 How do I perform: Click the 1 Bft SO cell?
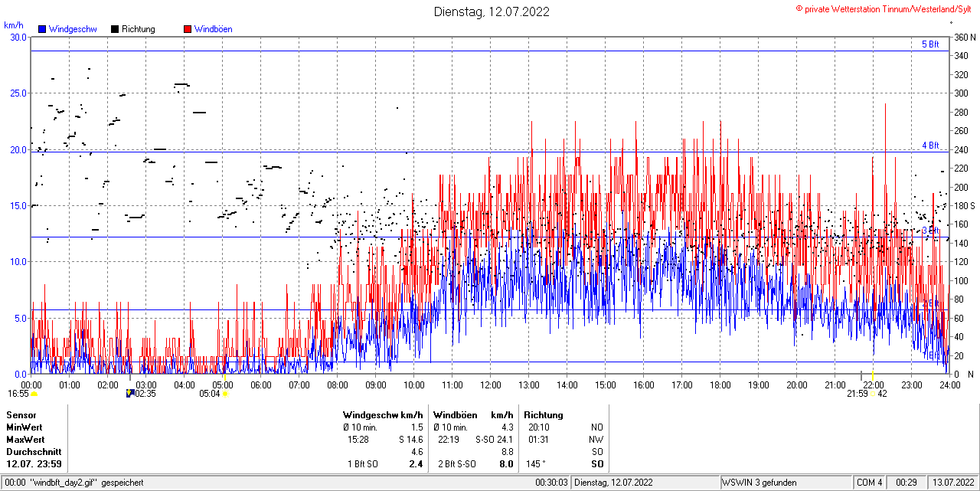pos(363,464)
